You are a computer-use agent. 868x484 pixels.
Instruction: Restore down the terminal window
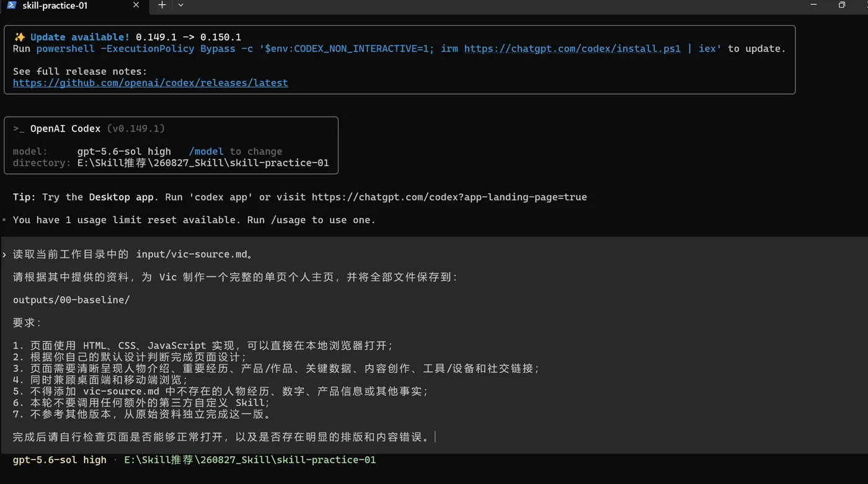pyautogui.click(x=842, y=4)
